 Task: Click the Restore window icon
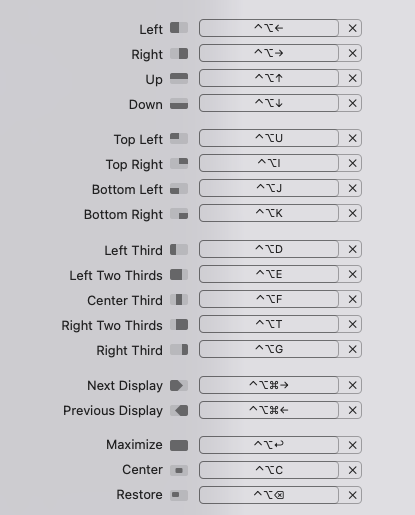click(x=179, y=495)
